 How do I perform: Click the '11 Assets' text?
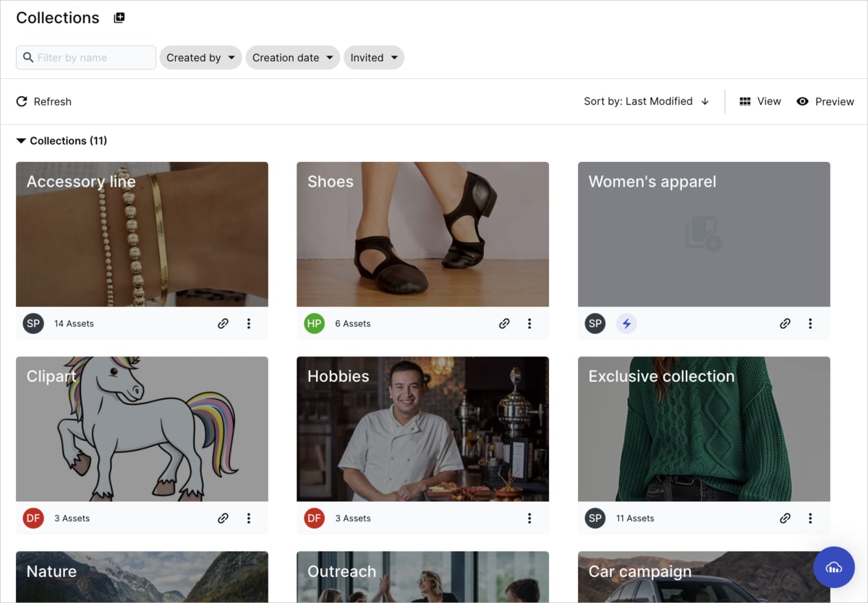pos(635,518)
